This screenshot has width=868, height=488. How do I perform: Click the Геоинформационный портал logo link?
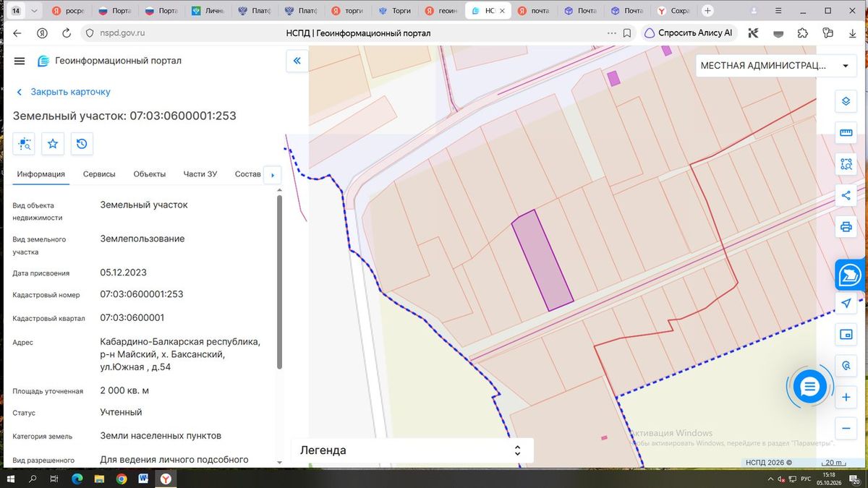point(109,61)
